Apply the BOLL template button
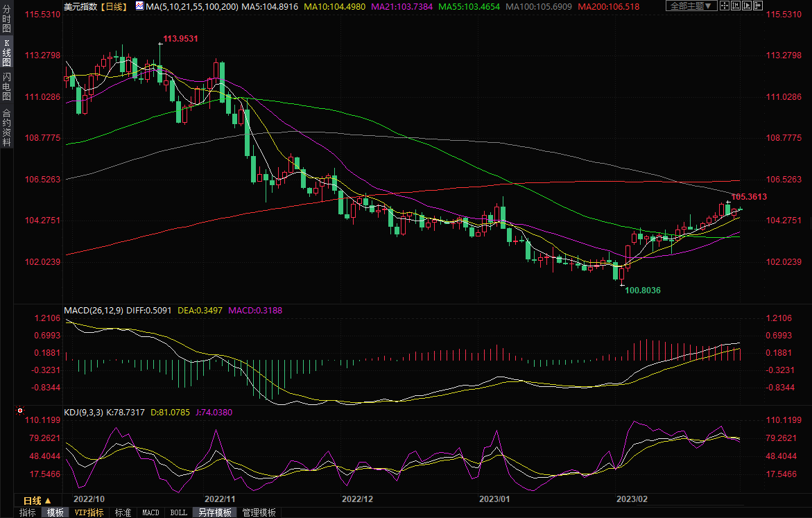The image size is (812, 518). pyautogui.click(x=178, y=512)
